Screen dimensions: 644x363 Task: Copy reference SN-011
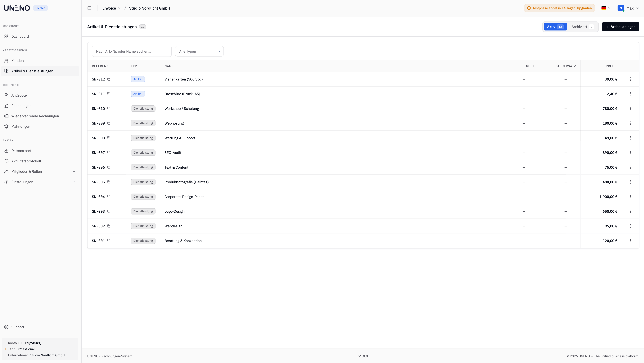[x=109, y=94]
